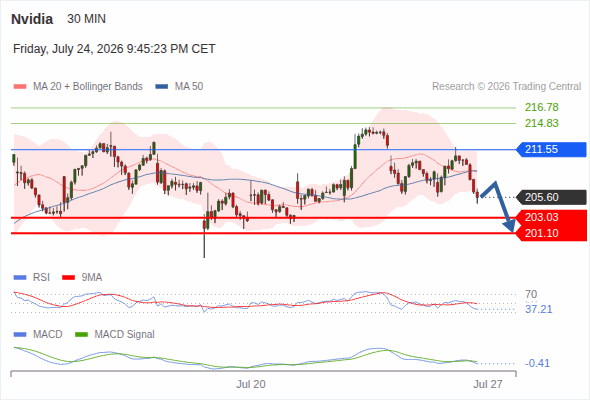Click the Research Trading Central copyright text

[x=506, y=87]
